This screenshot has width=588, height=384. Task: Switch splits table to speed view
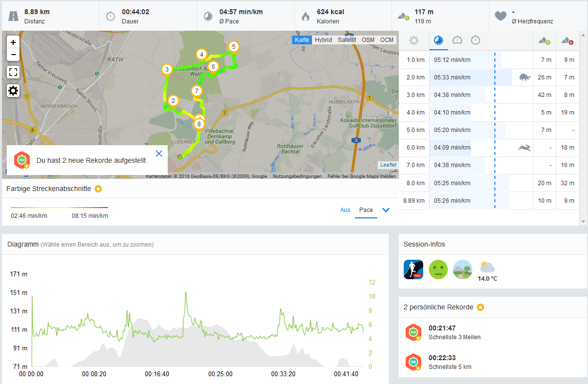[457, 40]
